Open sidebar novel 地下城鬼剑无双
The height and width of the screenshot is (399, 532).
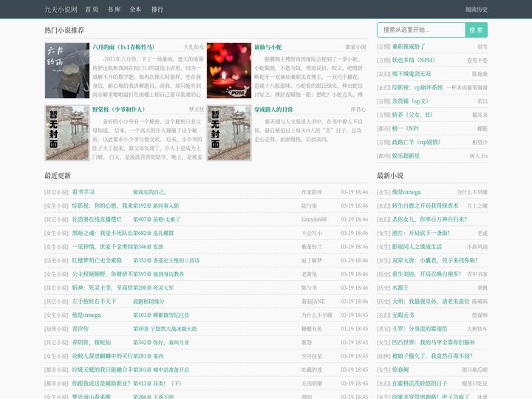click(412, 74)
